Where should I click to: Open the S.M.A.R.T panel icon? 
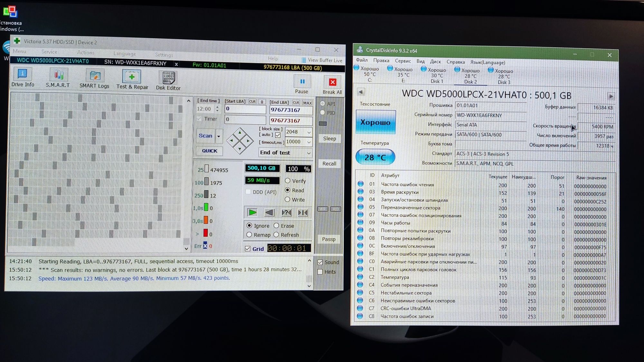pyautogui.click(x=58, y=78)
